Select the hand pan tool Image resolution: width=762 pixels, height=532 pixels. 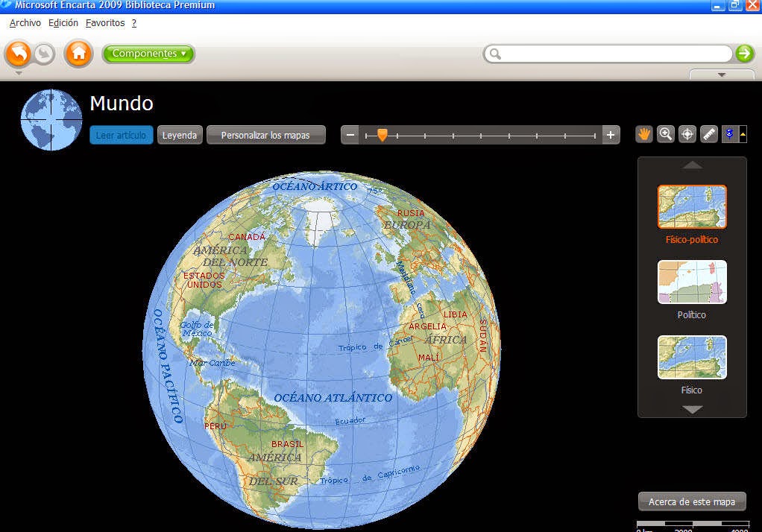click(x=644, y=134)
